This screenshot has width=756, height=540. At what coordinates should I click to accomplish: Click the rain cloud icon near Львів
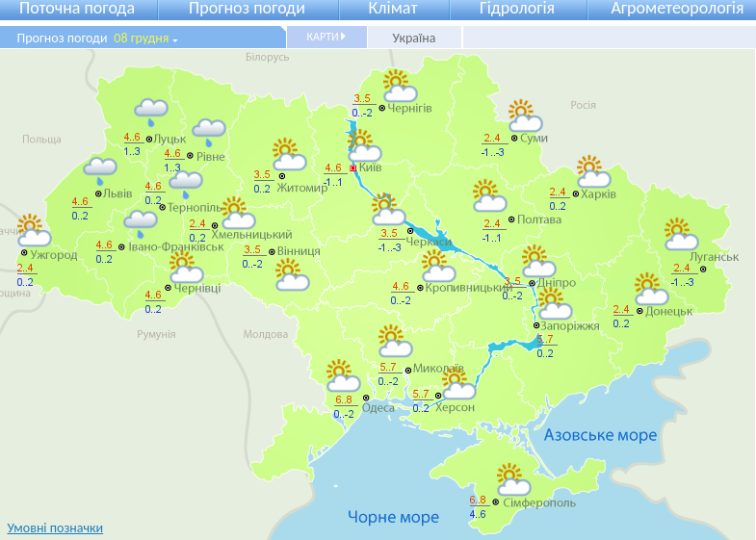click(x=99, y=171)
